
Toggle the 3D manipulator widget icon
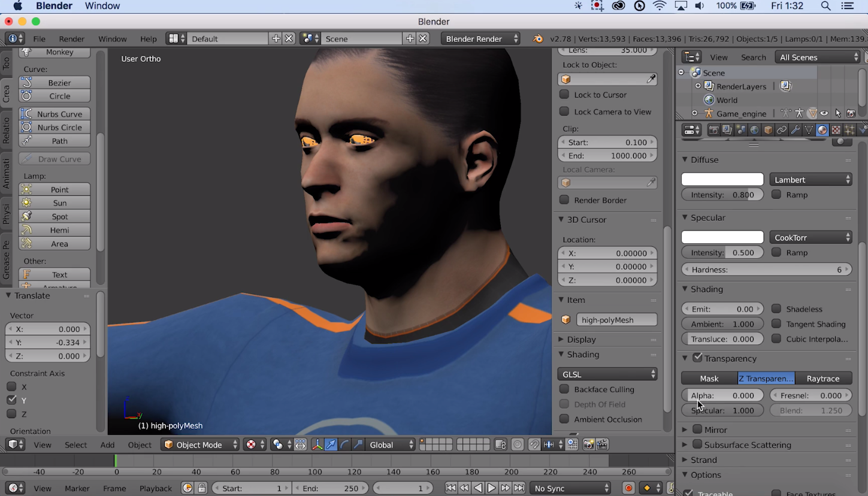317,444
